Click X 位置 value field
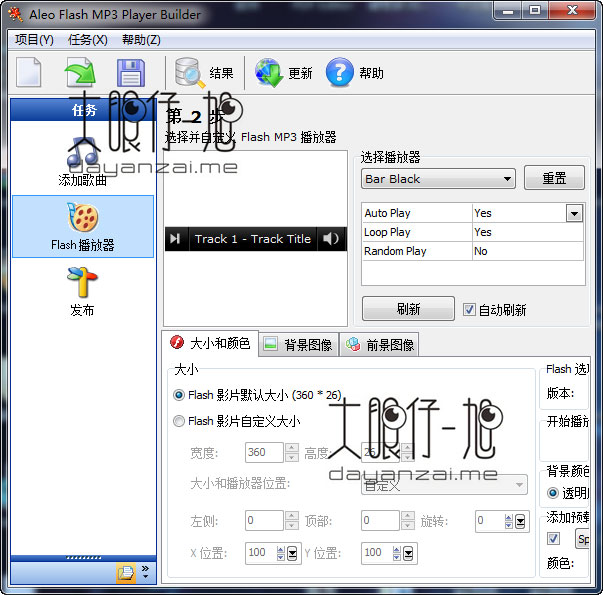 (x=261, y=553)
